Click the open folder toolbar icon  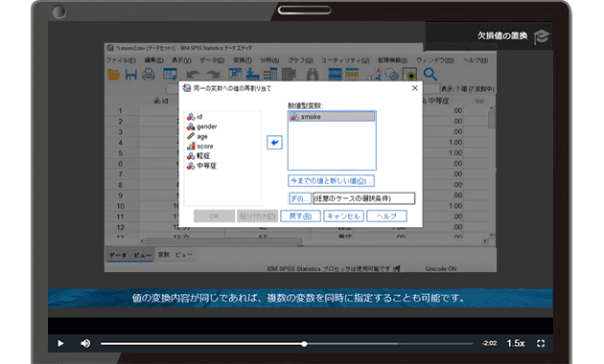pyautogui.click(x=113, y=75)
